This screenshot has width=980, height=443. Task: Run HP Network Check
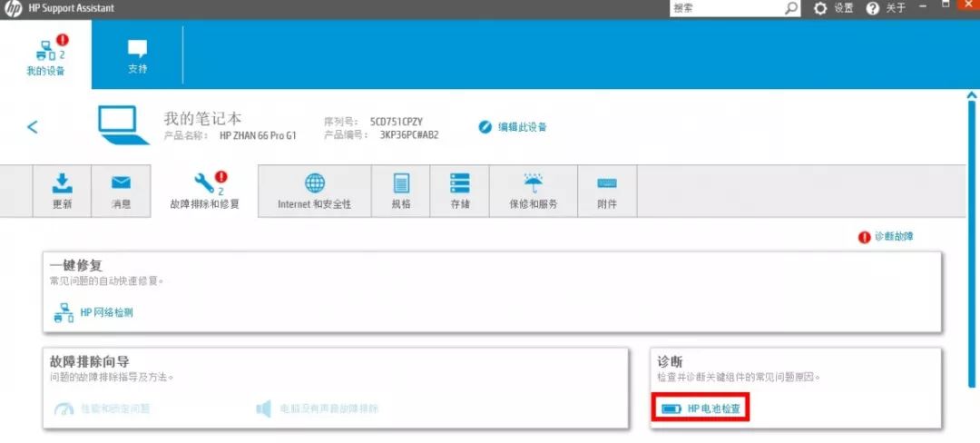[93, 312]
